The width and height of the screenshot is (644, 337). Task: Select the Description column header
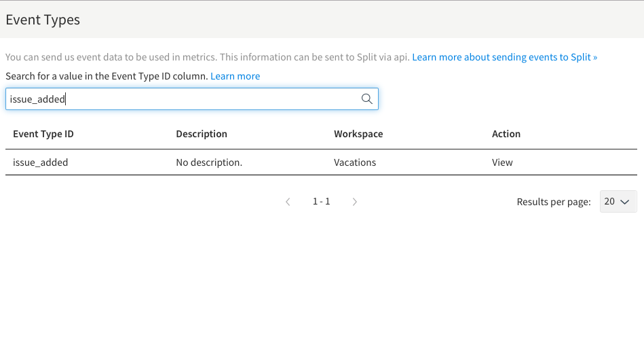(202, 134)
